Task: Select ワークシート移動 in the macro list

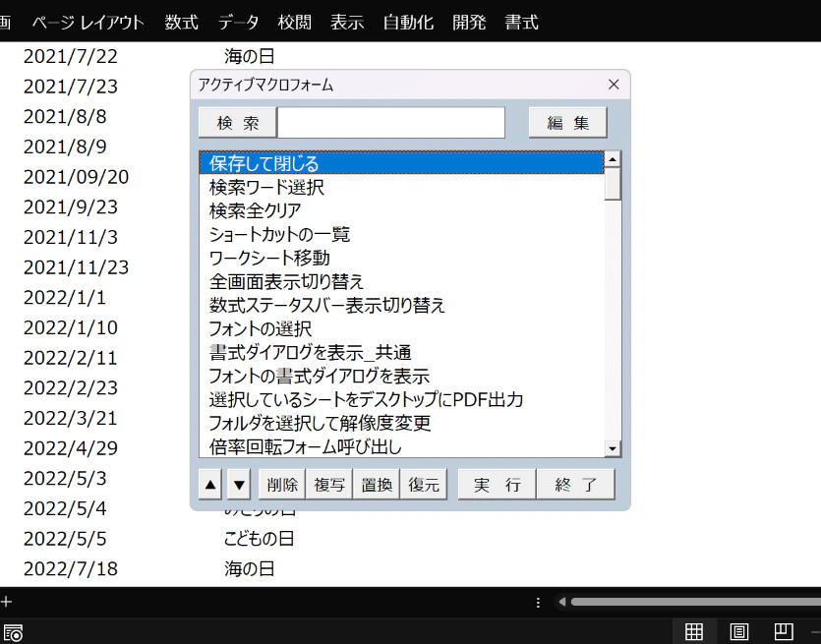Action: tap(401, 258)
